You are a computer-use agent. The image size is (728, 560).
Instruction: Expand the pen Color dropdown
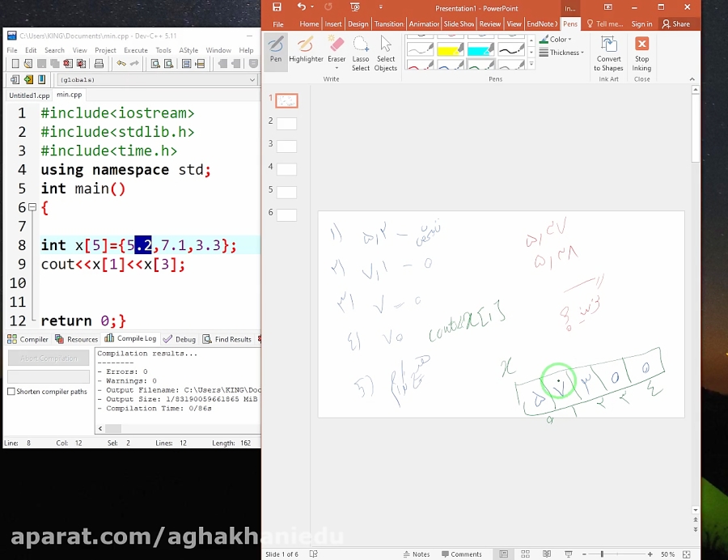pyautogui.click(x=560, y=40)
